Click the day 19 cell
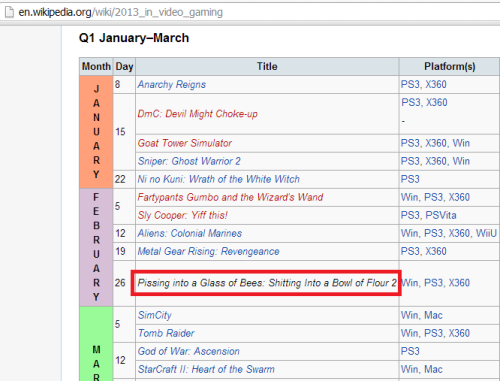Screen dimensions: 500x381 click(124, 251)
